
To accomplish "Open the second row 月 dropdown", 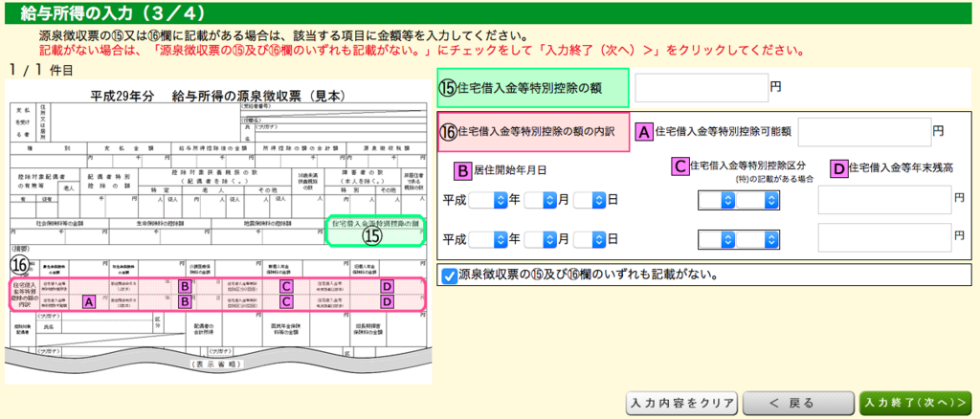I will (x=540, y=238).
